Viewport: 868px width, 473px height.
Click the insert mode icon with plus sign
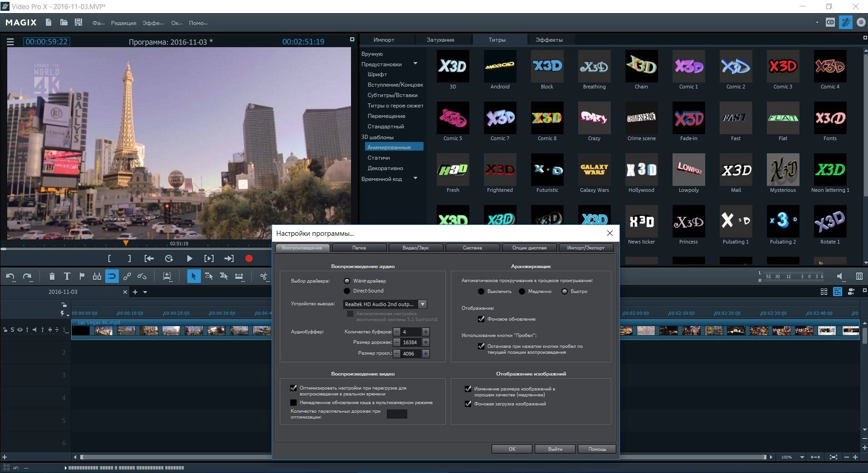pyautogui.click(x=167, y=276)
